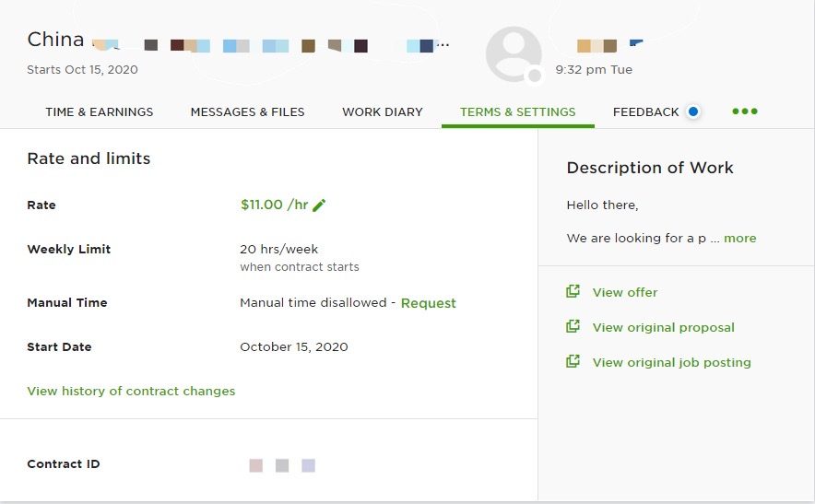Select the Terms & Settings tab
This screenshot has height=504, width=815.
(518, 112)
